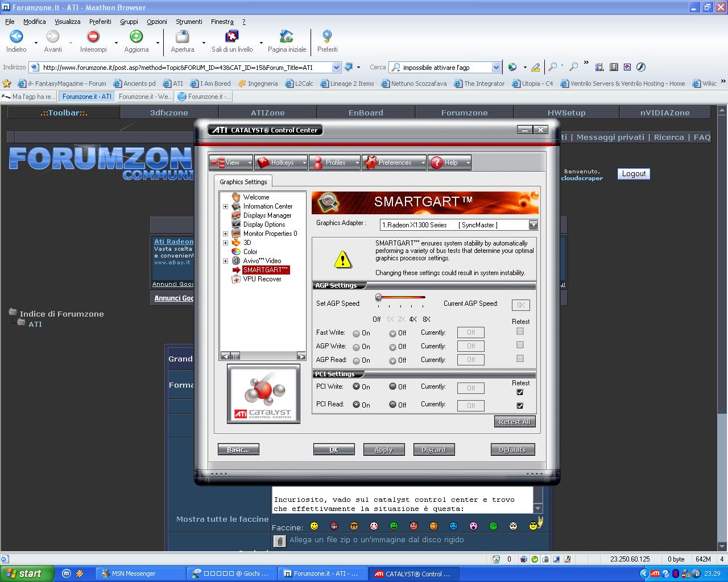Expand the Information Center tree node
728x582 pixels.
(x=225, y=207)
